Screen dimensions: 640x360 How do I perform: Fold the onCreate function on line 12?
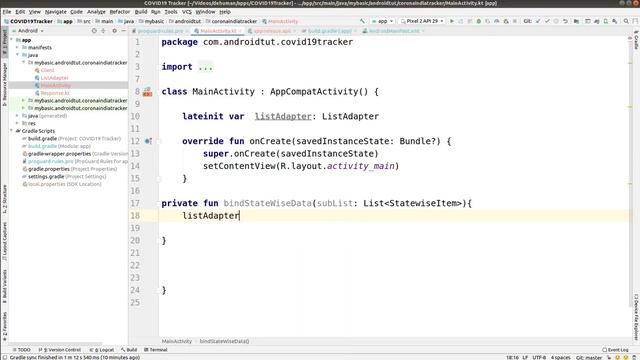pos(159,142)
